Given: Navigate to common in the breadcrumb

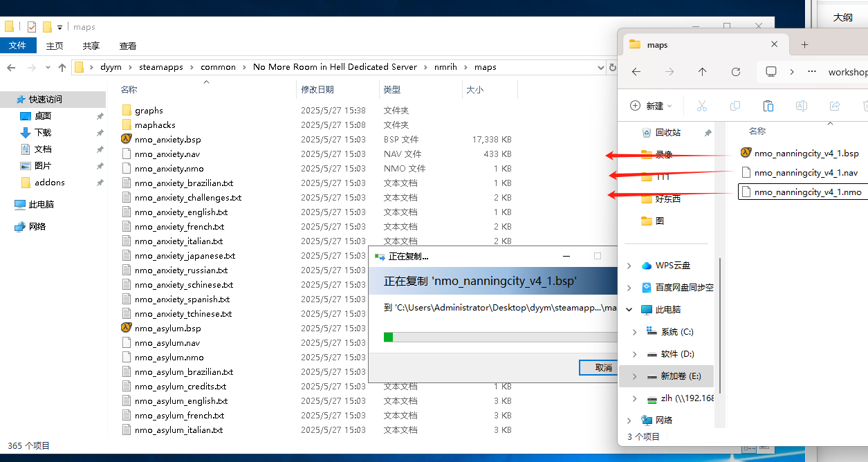Looking at the screenshot, I should point(219,67).
